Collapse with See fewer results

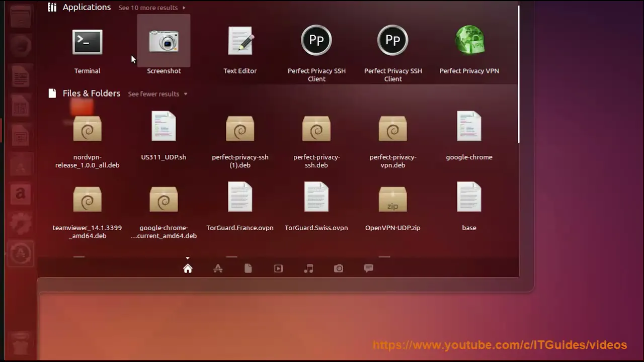pos(157,94)
